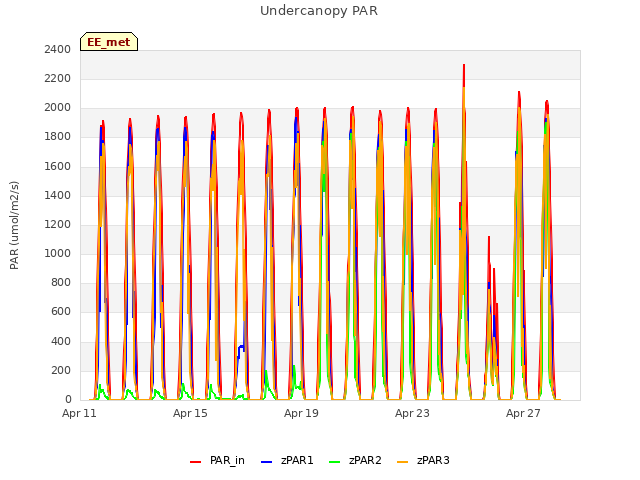
Task: Click the blue zPAR1 legend swatch
Action: (266, 462)
